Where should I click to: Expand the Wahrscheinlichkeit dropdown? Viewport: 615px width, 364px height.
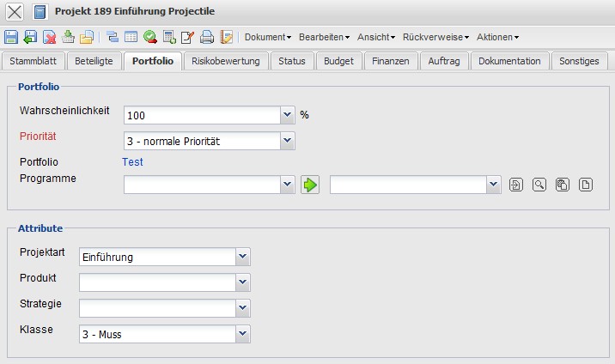287,115
